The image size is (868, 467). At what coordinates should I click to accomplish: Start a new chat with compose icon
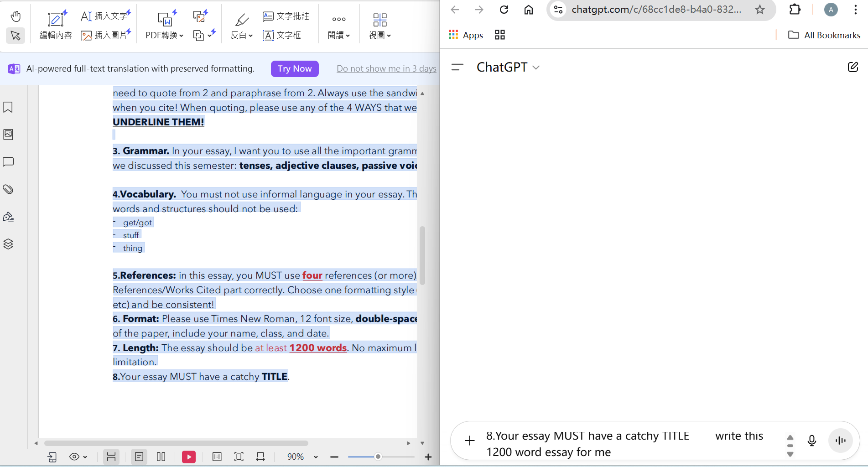(x=852, y=67)
